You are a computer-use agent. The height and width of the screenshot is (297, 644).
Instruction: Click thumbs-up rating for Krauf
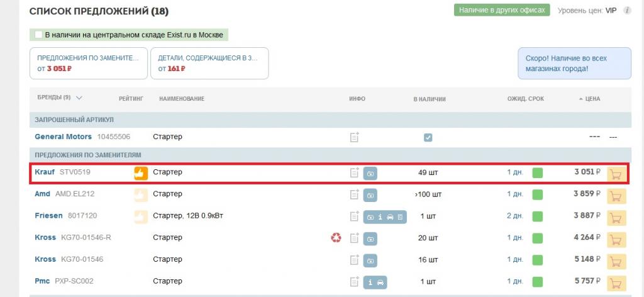point(141,173)
